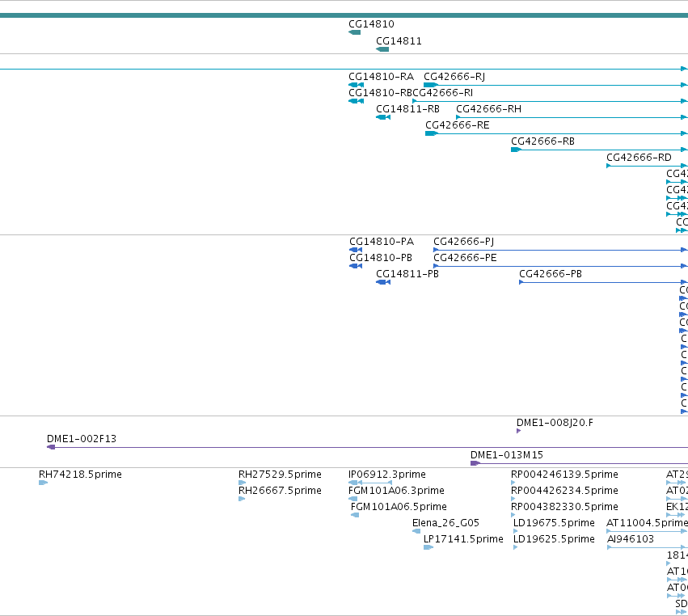Select the CG14811 gene label
Screen dimensions: 688x616
click(399, 41)
